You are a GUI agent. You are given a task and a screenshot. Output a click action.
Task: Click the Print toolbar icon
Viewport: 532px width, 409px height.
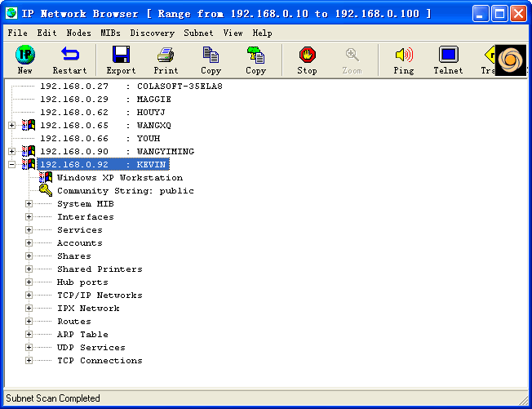(166, 55)
